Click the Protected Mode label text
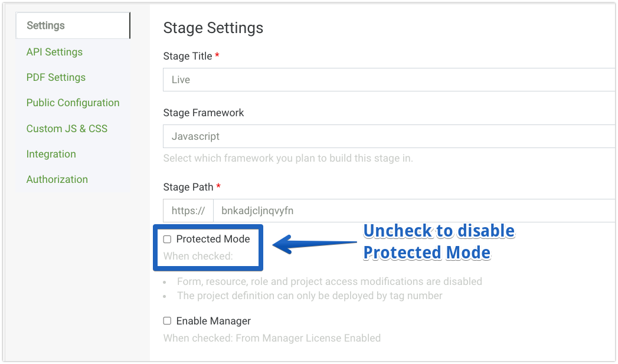This screenshot has height=364, width=618. click(x=213, y=239)
